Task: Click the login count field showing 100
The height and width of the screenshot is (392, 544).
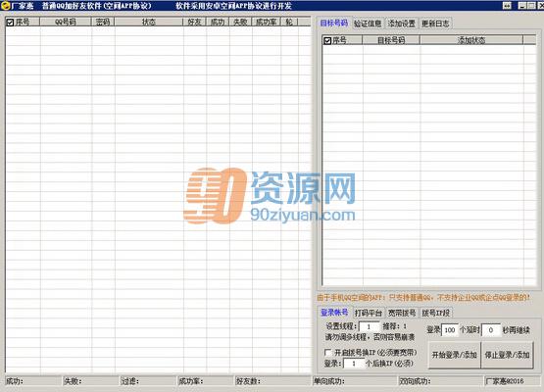Action: point(450,330)
